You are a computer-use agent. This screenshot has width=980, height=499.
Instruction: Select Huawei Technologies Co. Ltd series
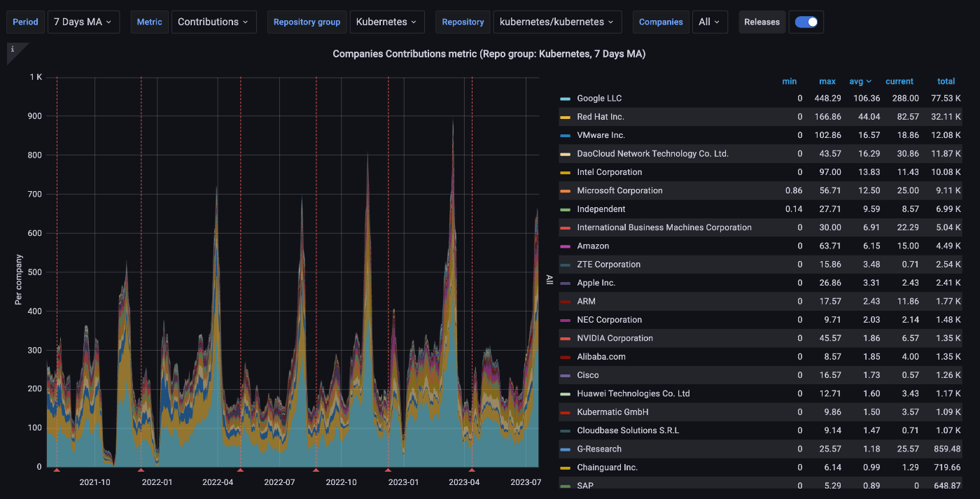[633, 393]
